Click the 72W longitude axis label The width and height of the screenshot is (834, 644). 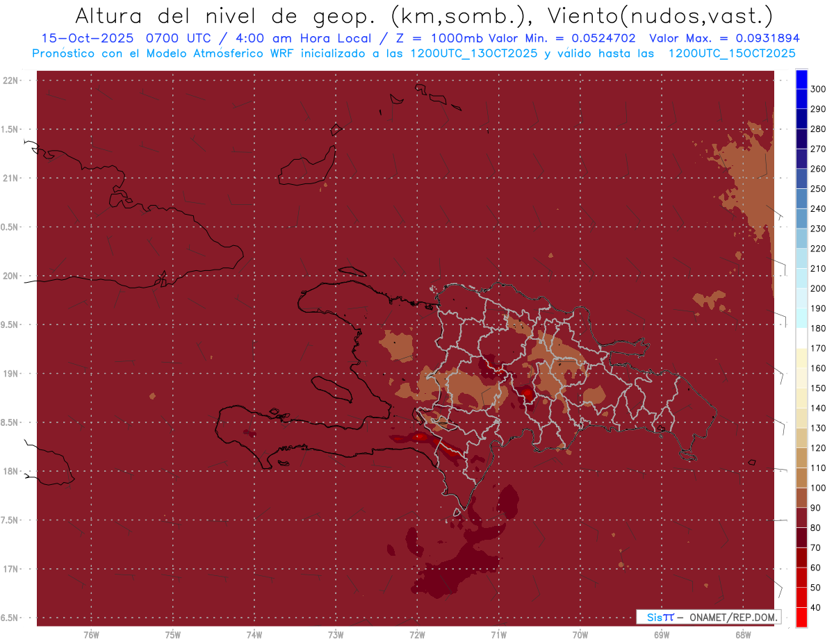click(417, 634)
